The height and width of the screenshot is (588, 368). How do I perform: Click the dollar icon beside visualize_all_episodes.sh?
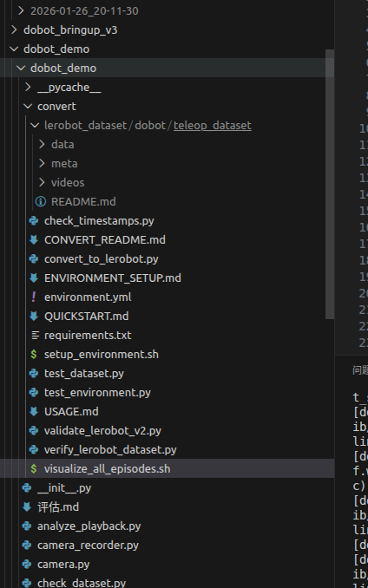pyautogui.click(x=34, y=468)
